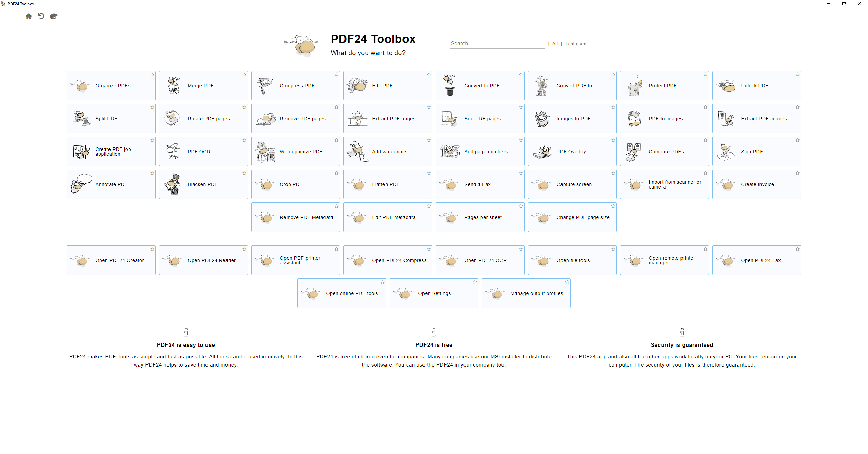The image size is (868, 454).
Task: Switch to the Last used filter
Action: point(575,44)
